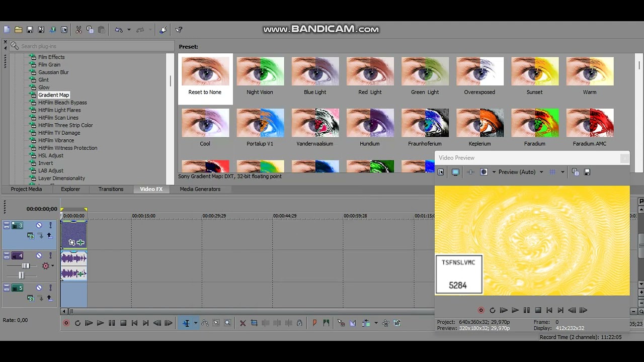Save the project with the floppy disk icon
Image resolution: width=644 pixels, height=362 pixels.
(x=30, y=30)
